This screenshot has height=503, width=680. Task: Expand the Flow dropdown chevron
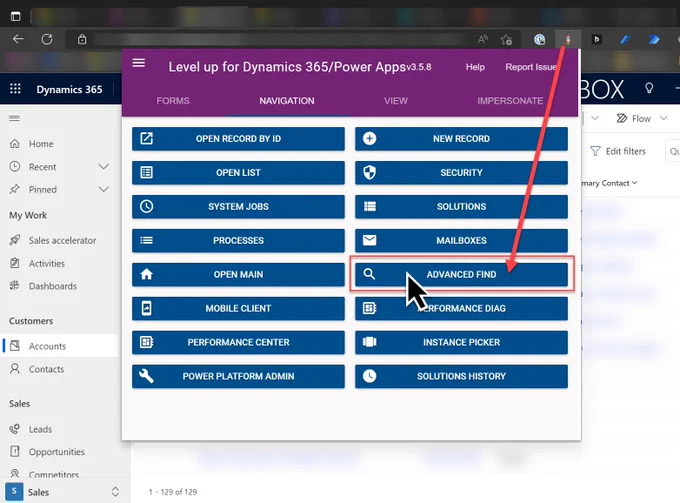[x=664, y=118]
